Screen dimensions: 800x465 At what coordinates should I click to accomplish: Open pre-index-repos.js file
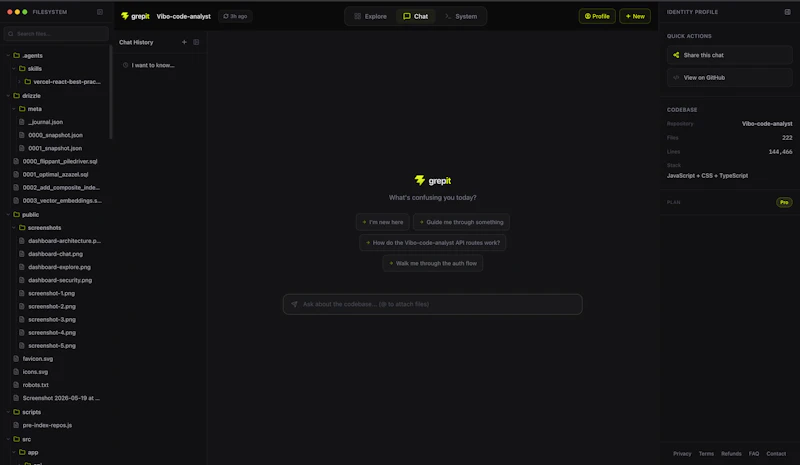tap(47, 425)
